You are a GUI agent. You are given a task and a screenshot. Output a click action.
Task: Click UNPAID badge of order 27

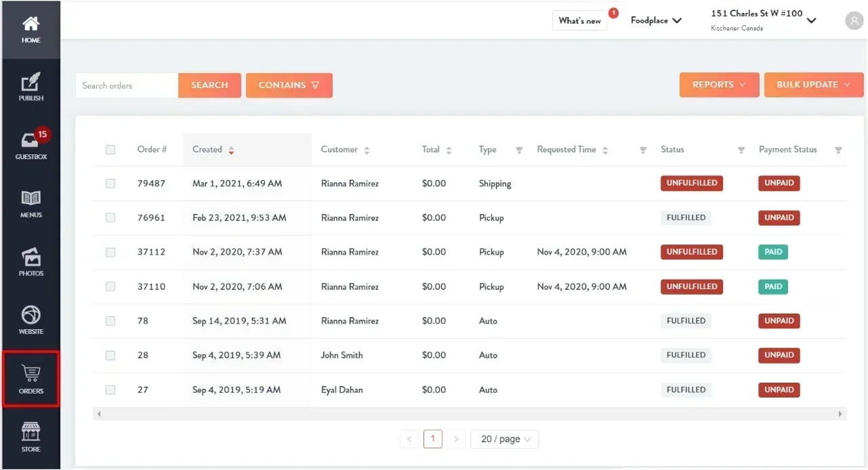pos(779,389)
